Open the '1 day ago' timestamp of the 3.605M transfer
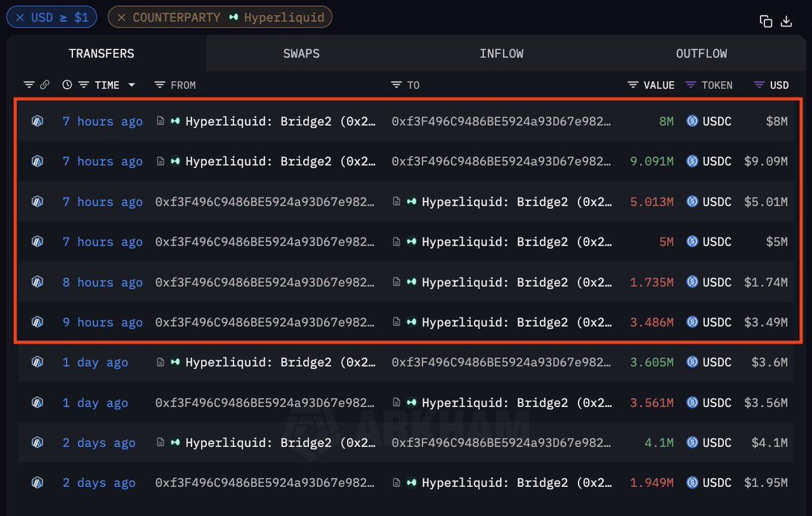812x516 pixels. pos(95,362)
